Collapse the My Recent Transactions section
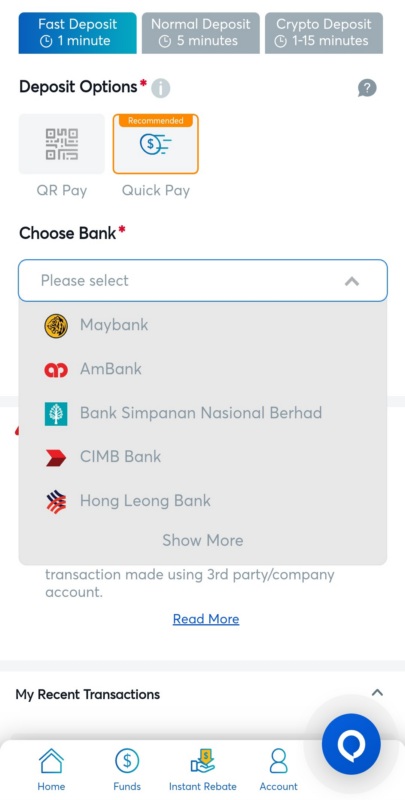Image resolution: width=405 pixels, height=800 pixels. [377, 693]
